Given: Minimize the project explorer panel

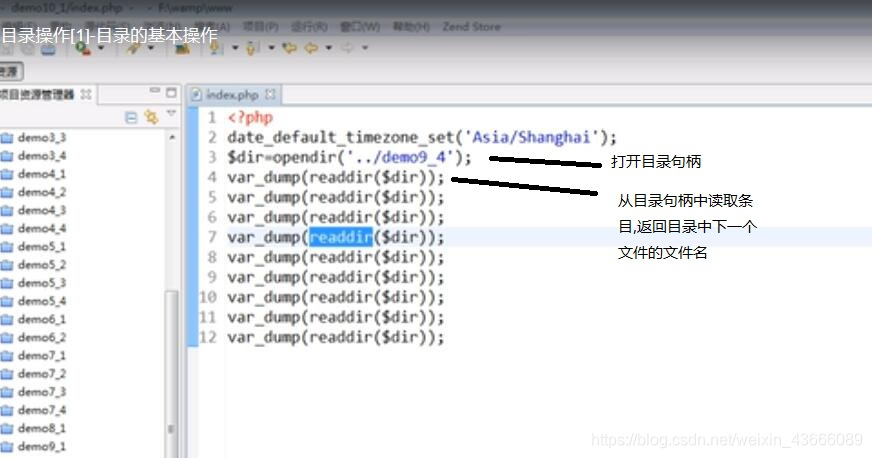Looking at the screenshot, I should tap(155, 91).
